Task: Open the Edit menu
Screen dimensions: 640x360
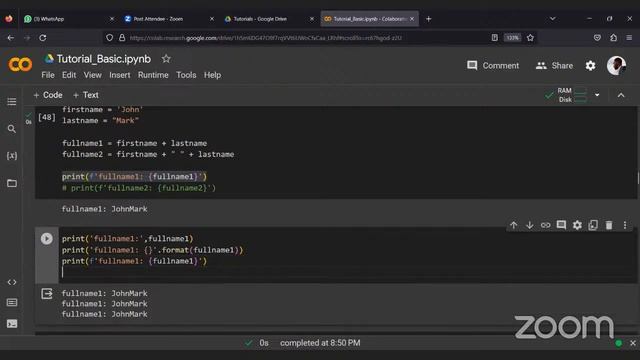Action: point(69,75)
